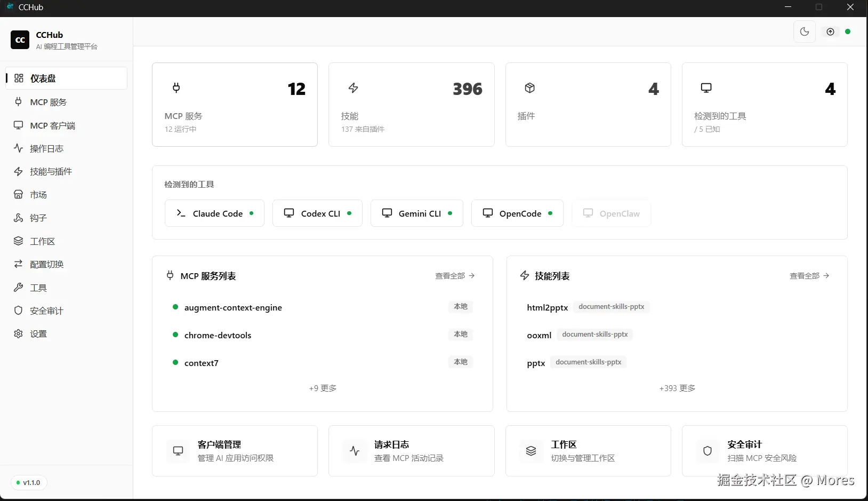This screenshot has height=501, width=868.
Task: Open the 客户端管理 card
Action: [235, 451]
